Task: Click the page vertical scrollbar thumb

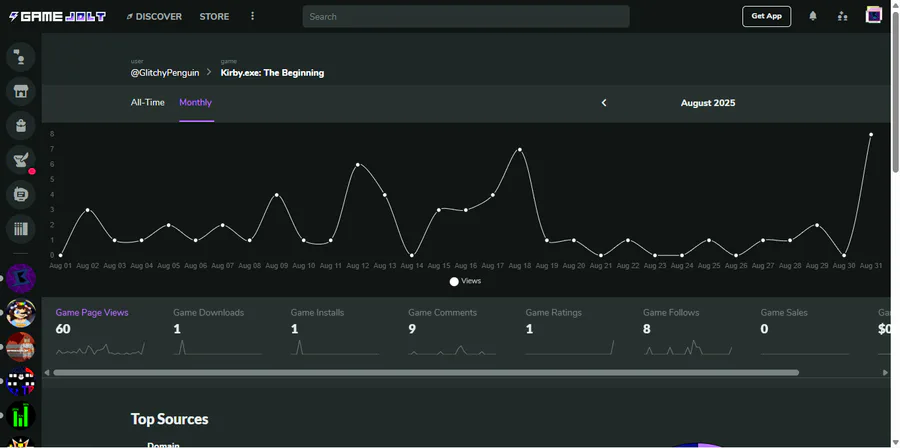Action: 895,90
